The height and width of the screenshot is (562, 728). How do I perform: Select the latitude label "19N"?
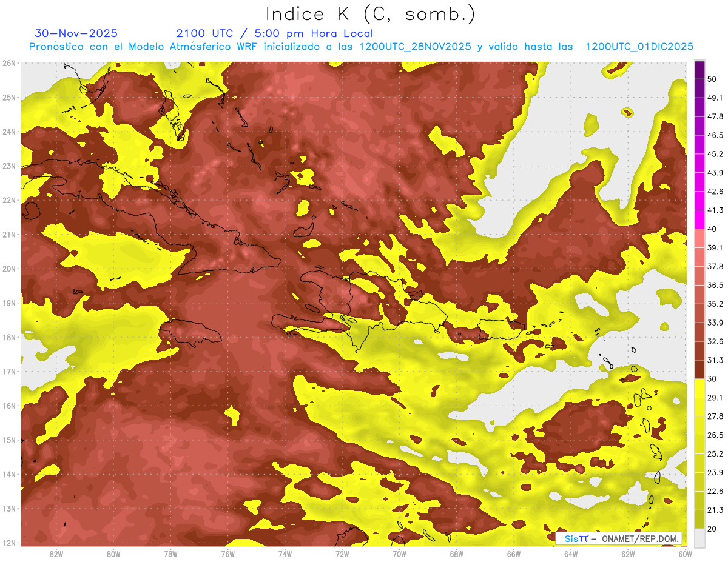pos(9,303)
